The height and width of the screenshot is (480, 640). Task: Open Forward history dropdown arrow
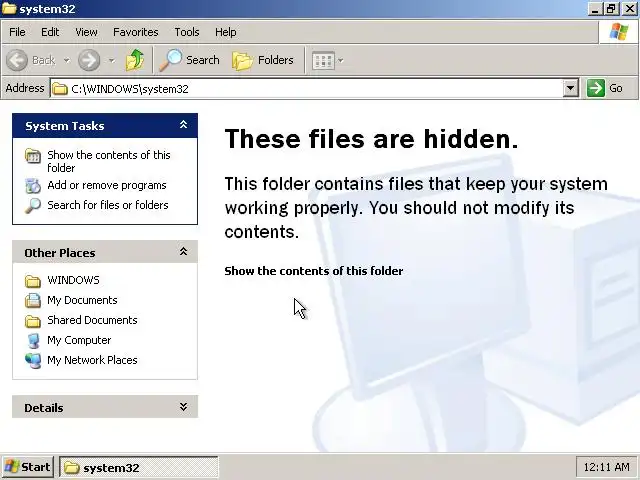111,60
